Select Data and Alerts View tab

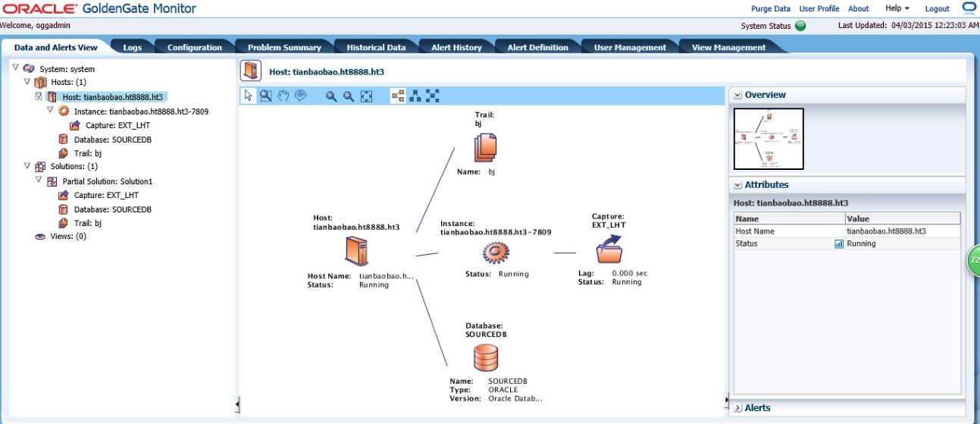[56, 47]
